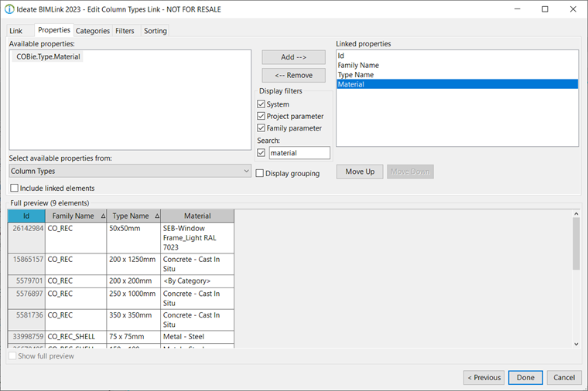
Task: Toggle the Project parameter checkbox
Action: coord(262,116)
